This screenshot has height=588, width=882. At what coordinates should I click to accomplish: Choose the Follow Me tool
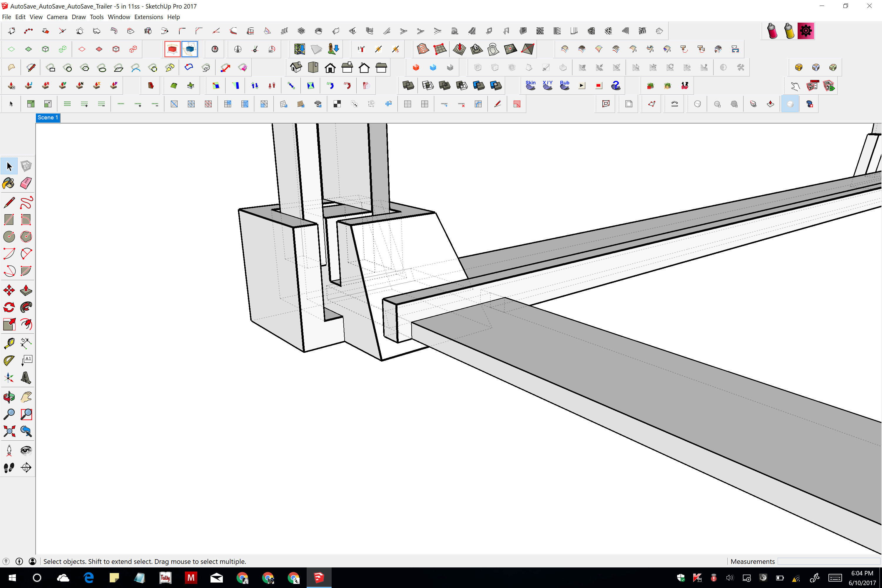pyautogui.click(x=26, y=308)
